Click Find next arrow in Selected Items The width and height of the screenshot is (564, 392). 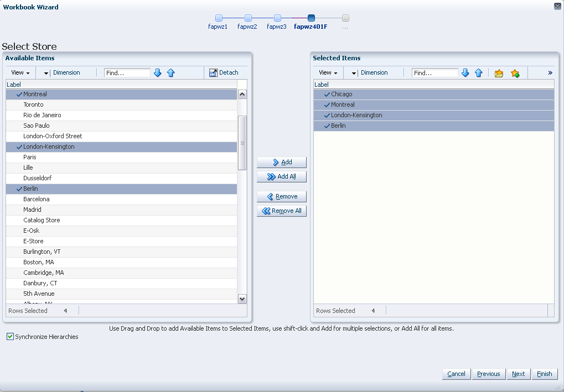465,73
